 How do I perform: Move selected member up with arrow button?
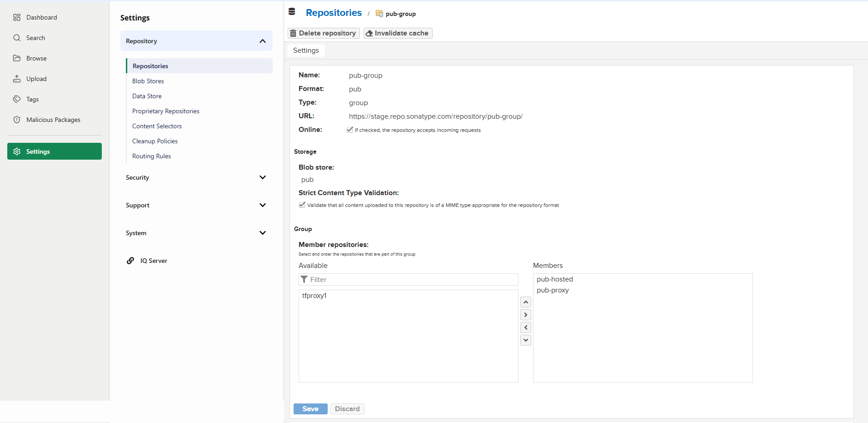tap(526, 302)
